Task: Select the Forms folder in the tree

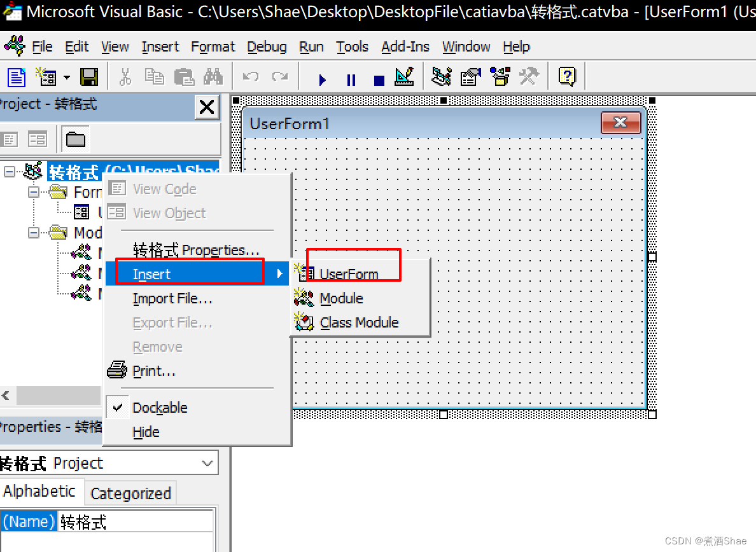Action: pos(88,192)
